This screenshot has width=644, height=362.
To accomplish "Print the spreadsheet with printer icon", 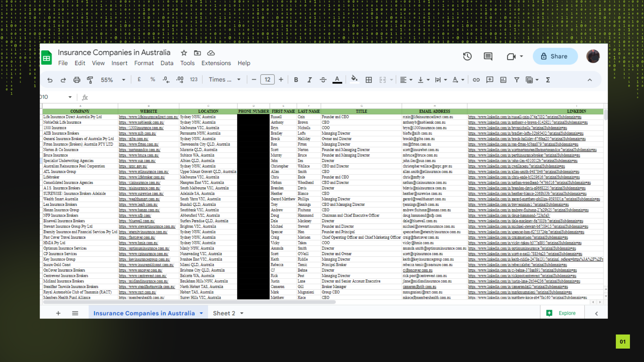I will coord(77,80).
